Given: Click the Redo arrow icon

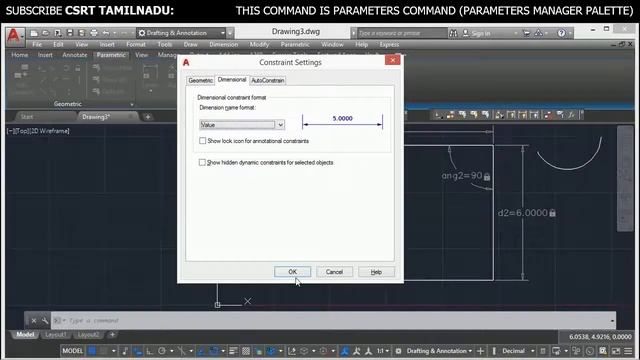Looking at the screenshot, I should (124, 33).
